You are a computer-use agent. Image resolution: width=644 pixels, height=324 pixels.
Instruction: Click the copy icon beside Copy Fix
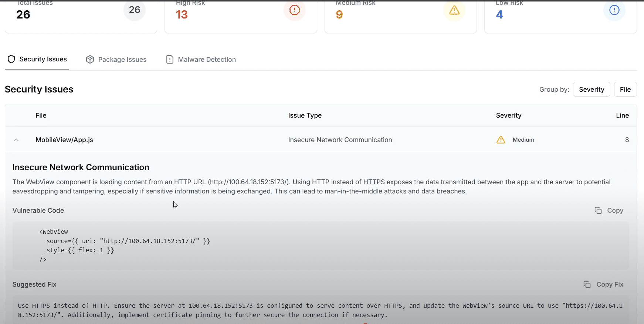coord(587,284)
